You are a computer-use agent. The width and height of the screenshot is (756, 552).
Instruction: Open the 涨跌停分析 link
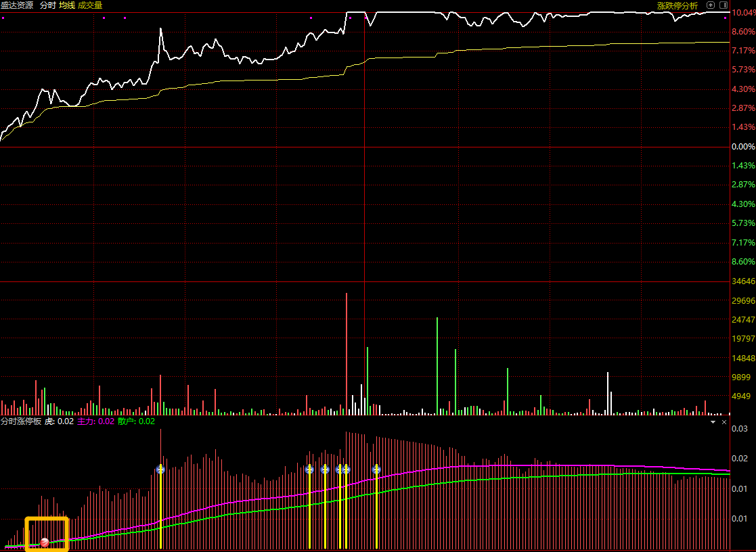point(677,6)
